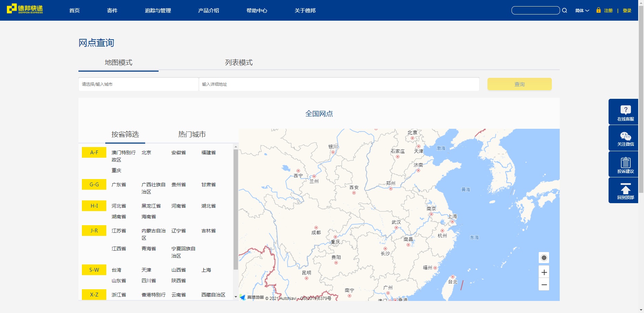Image resolution: width=644 pixels, height=313 pixels.
Task: Select 上海 in province list
Action: point(206,270)
